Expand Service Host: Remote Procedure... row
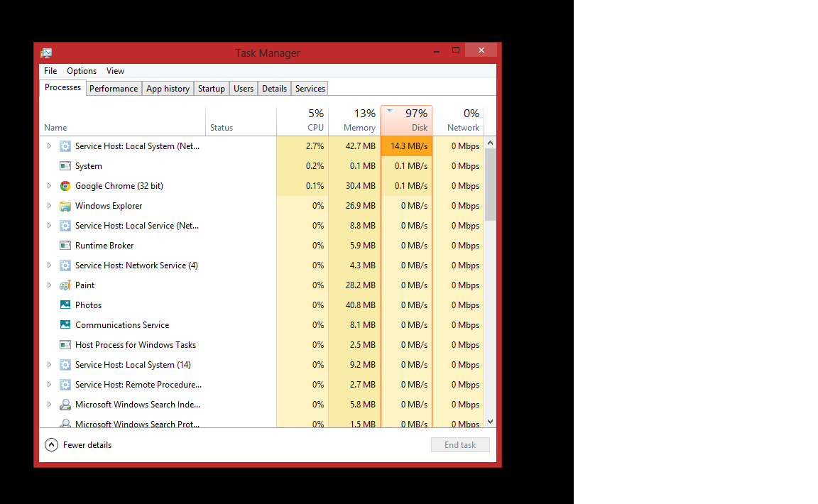Viewport: 818px width, 504px height. [x=49, y=385]
